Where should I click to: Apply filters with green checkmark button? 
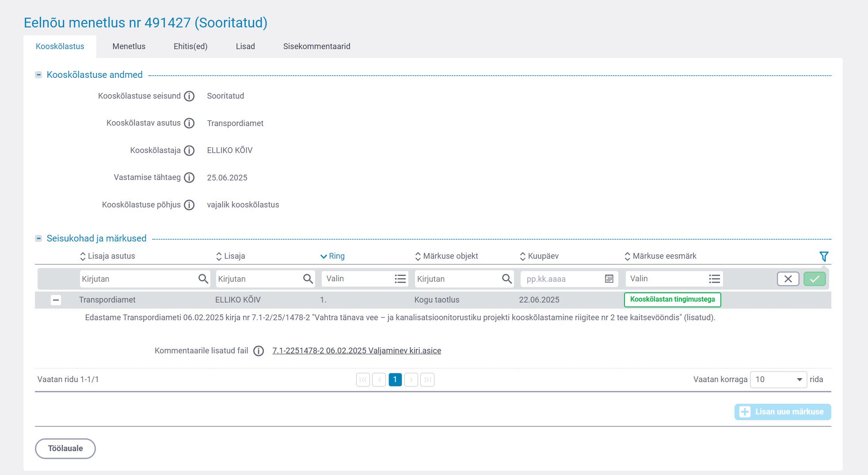click(x=815, y=279)
